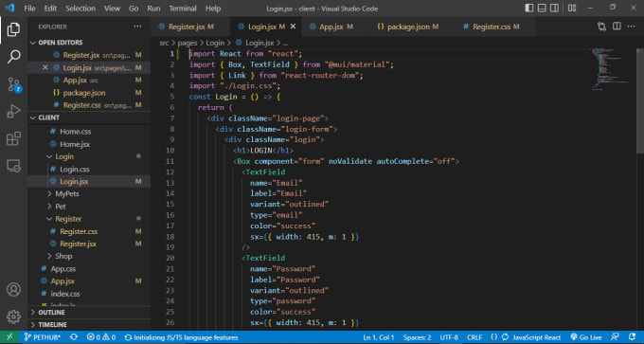Click the PETHUB* branch in status bar
The height and width of the screenshot is (344, 644).
43,337
